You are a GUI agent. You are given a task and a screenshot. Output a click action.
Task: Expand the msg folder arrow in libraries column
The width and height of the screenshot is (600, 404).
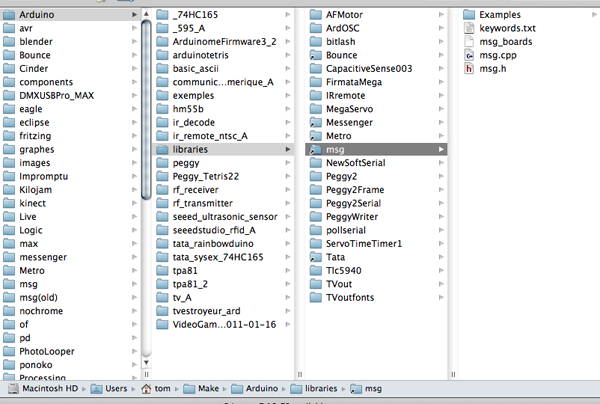pyautogui.click(x=441, y=149)
